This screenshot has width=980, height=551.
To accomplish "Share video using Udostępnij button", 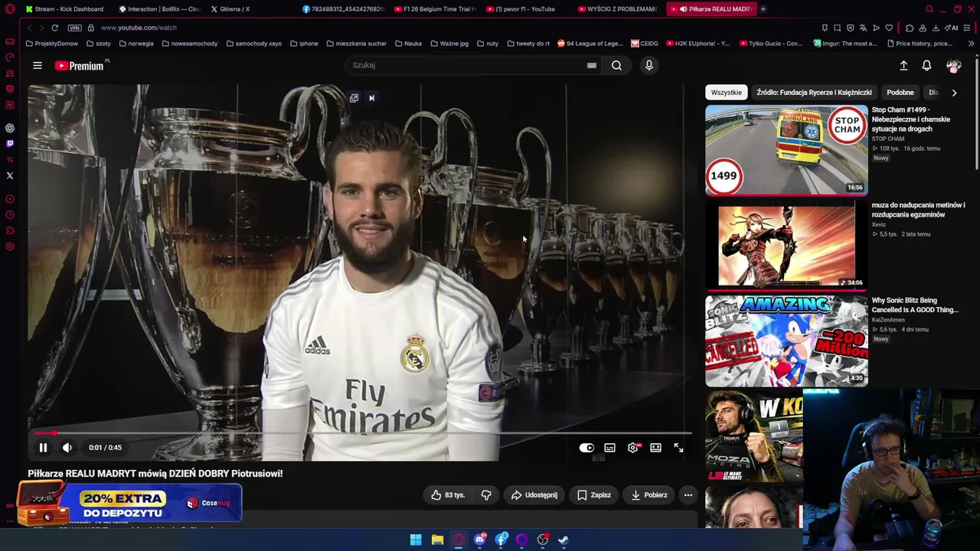I will 534,495.
